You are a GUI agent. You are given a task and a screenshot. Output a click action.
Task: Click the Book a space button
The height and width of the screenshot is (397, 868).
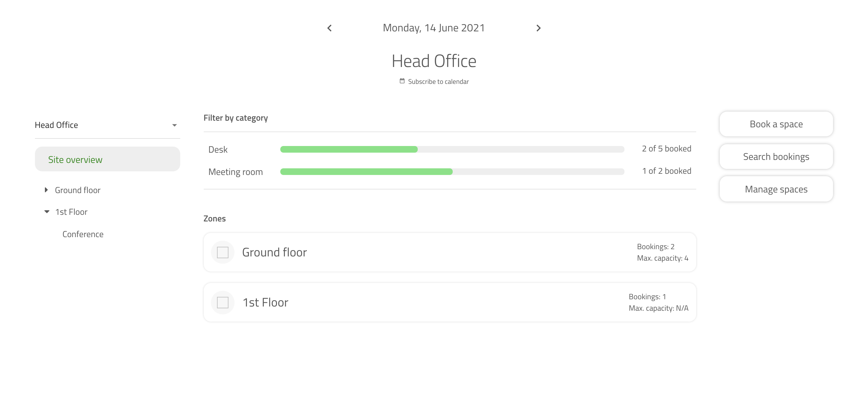point(775,124)
